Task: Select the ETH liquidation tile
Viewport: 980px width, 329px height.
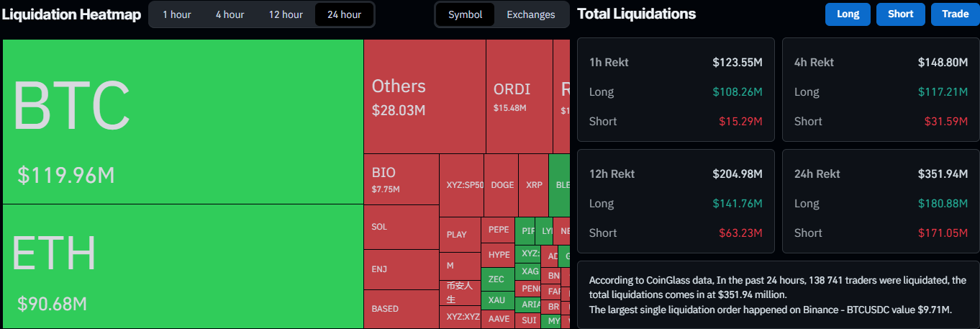Action: pos(183,266)
